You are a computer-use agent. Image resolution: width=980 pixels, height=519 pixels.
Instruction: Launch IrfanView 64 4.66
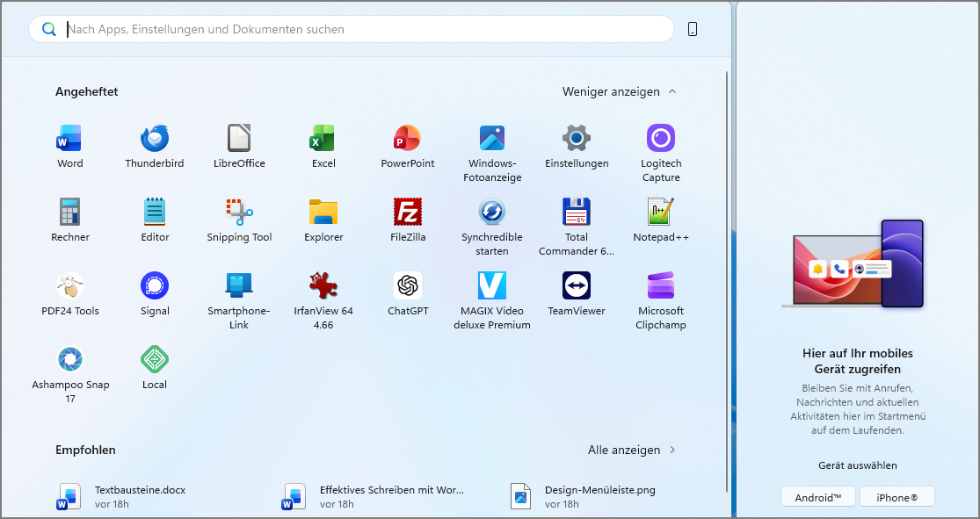pyautogui.click(x=323, y=292)
